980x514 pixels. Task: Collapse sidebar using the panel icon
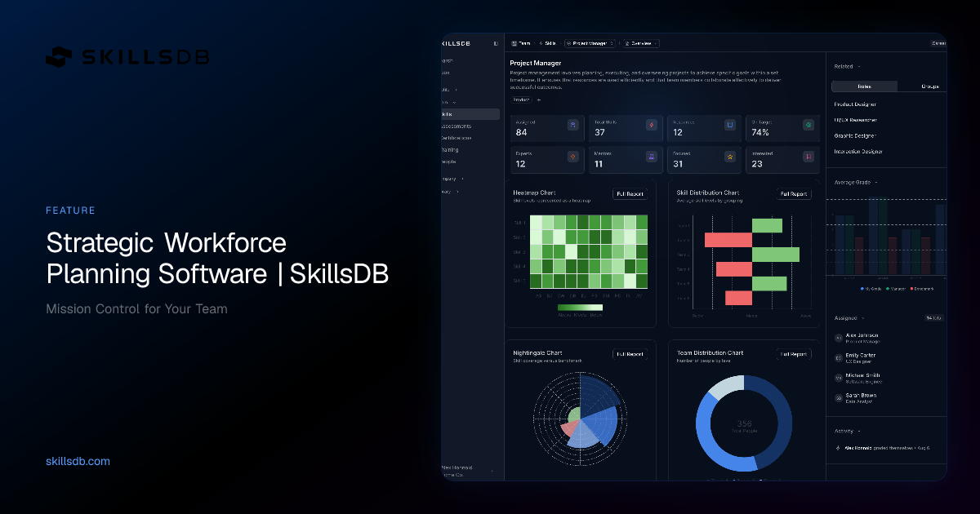496,43
